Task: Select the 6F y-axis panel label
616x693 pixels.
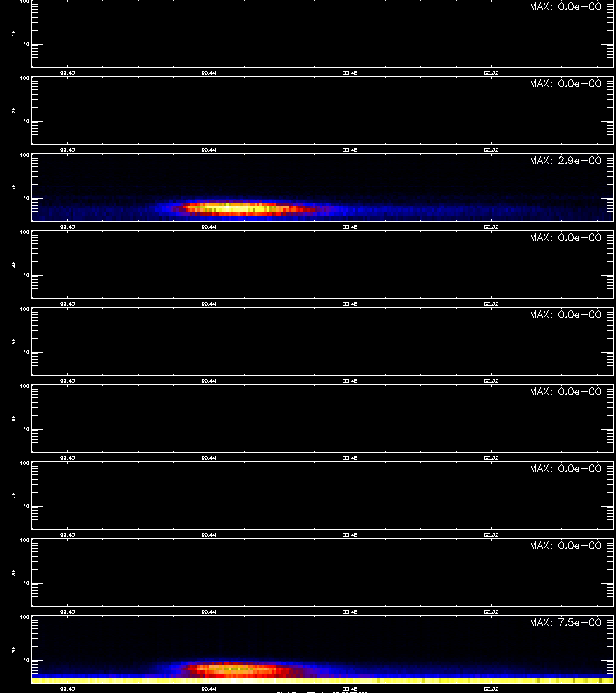Action: (14, 418)
